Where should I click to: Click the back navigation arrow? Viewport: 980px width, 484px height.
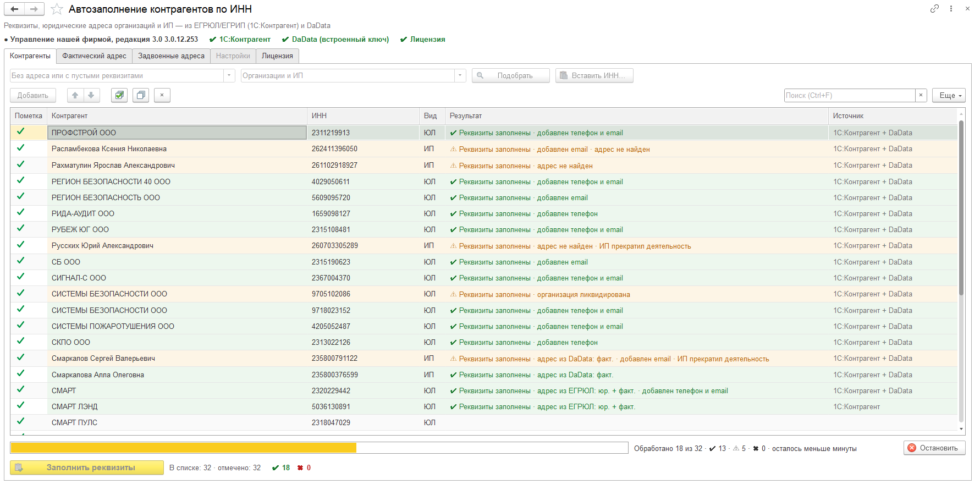coord(14,9)
